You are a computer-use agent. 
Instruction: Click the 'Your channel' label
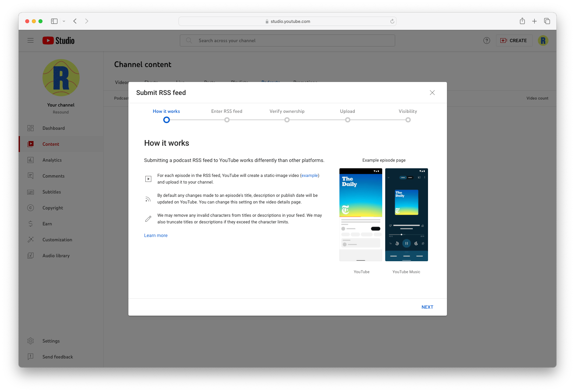61,105
